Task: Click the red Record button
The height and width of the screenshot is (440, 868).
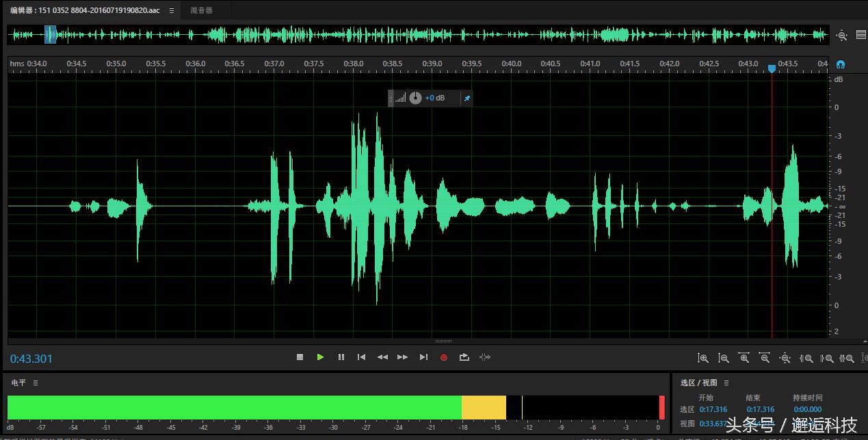Action: pos(444,357)
